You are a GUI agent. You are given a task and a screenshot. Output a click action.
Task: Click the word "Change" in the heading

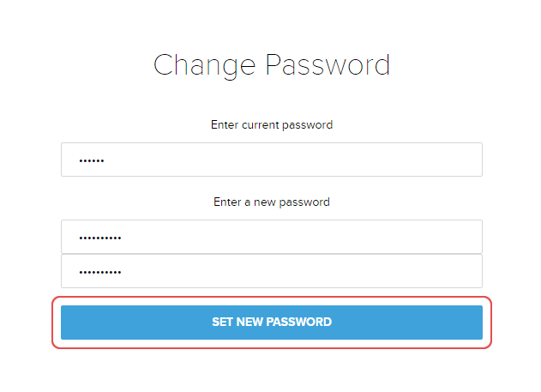tap(205, 65)
